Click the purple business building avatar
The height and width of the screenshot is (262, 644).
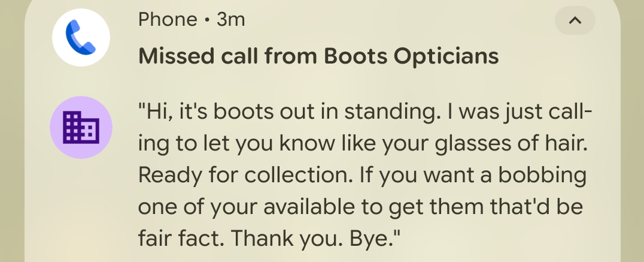[x=81, y=127]
